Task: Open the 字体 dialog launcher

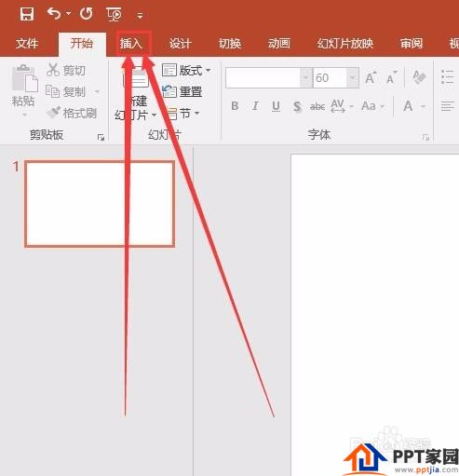Action: point(425,137)
